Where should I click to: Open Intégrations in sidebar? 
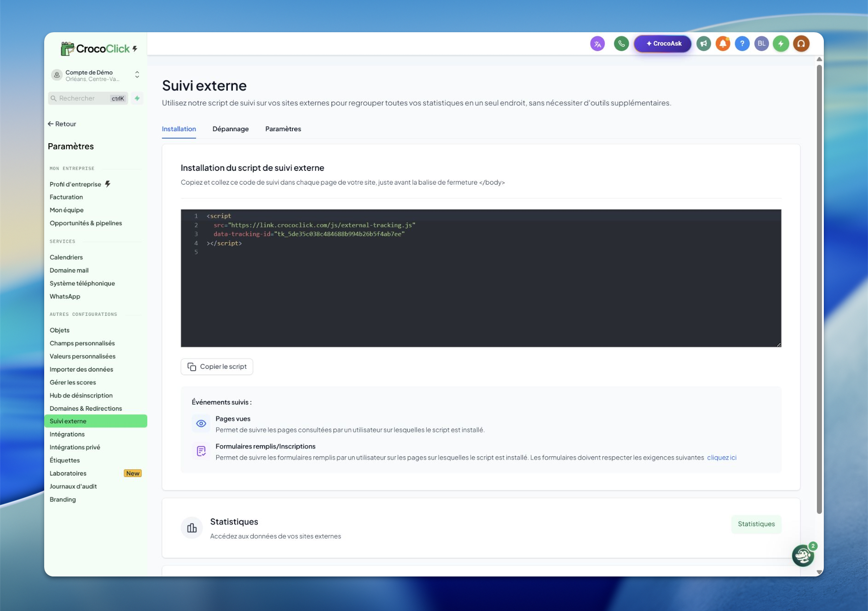tap(67, 434)
